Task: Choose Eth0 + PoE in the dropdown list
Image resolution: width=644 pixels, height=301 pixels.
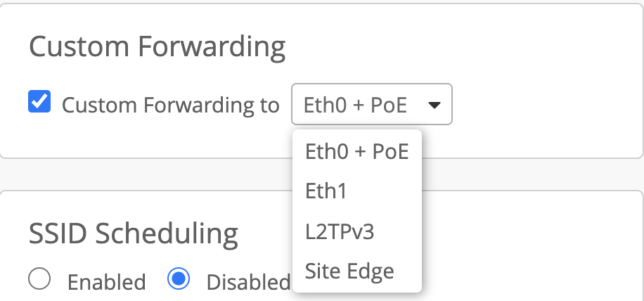Action: 356,151
